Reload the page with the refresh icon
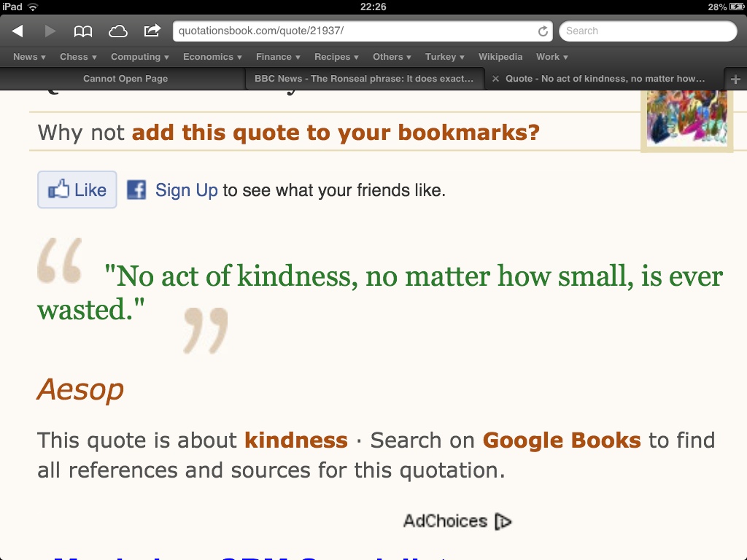747x560 pixels. [x=543, y=31]
